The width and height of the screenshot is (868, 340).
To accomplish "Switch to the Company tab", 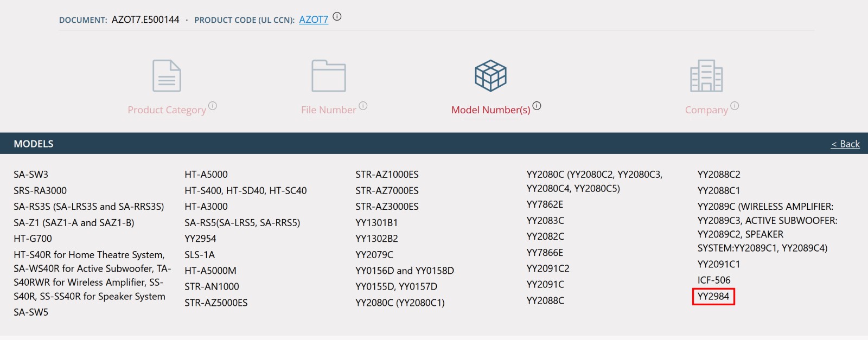I will click(706, 110).
